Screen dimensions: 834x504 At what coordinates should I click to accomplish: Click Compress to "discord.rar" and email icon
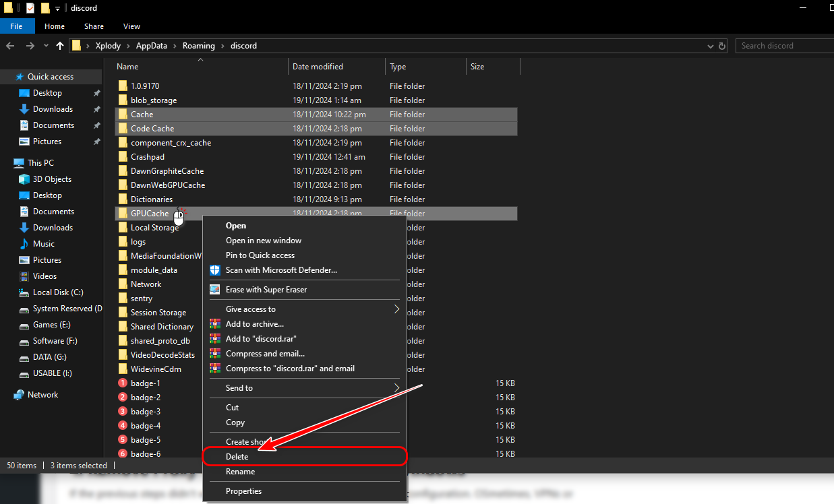tap(215, 369)
